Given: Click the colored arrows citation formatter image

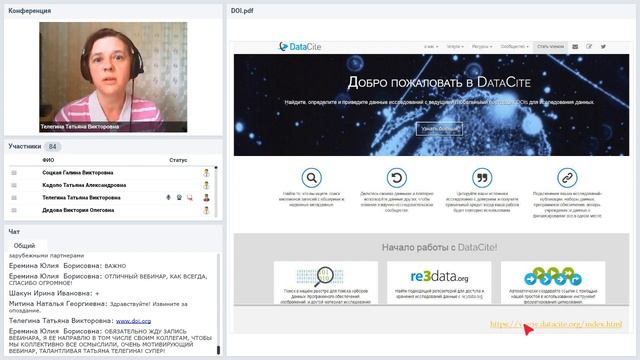Looking at the screenshot, I should [x=553, y=276].
